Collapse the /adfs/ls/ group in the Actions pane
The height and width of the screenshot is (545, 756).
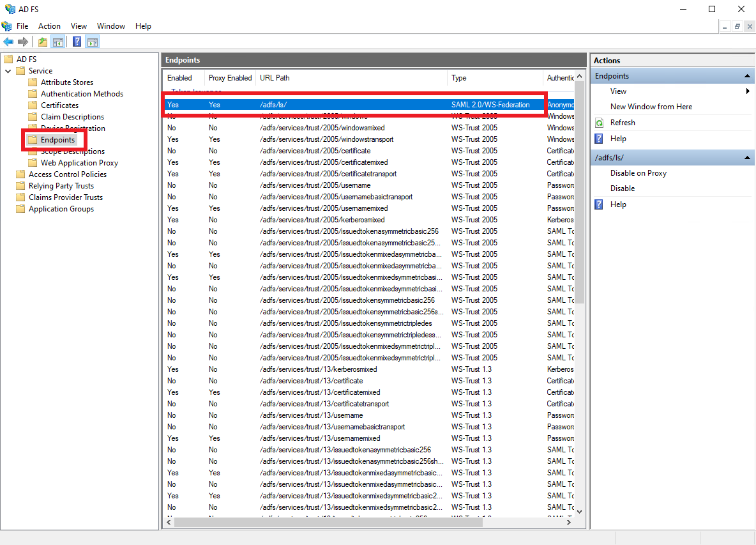click(x=746, y=157)
